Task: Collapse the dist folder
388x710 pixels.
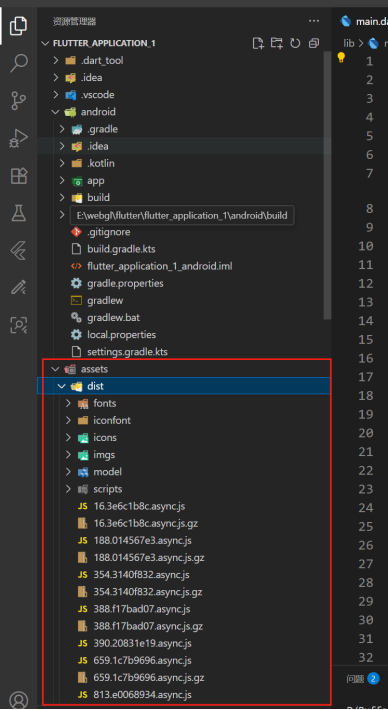Action: click(x=62, y=386)
